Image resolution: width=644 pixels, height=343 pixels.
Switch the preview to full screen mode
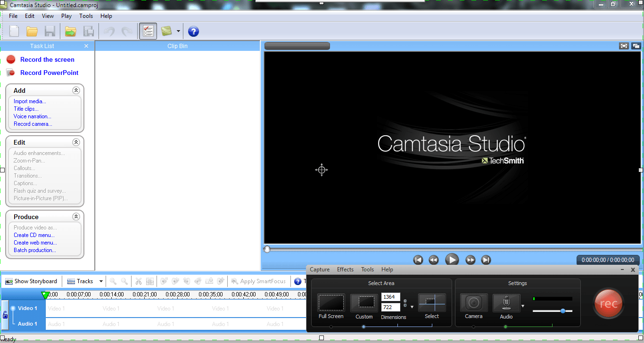coord(624,46)
